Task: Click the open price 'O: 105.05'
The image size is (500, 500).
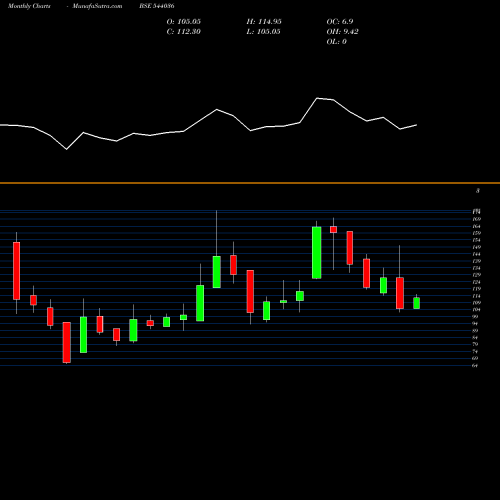Action: coord(184,22)
